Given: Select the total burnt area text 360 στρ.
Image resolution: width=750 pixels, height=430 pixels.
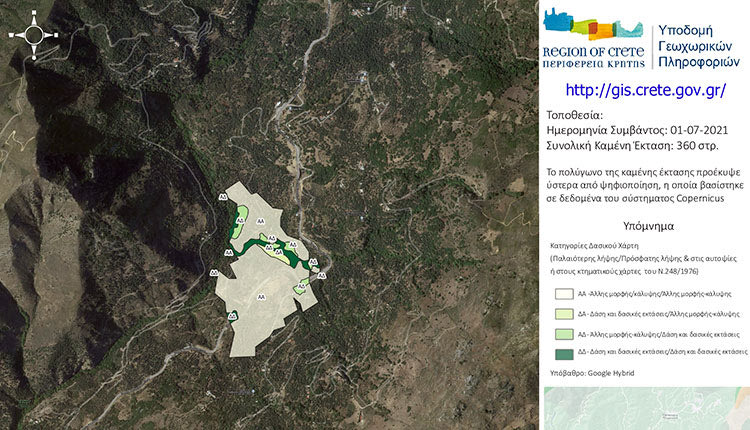Looking at the screenshot, I should click(x=697, y=146).
